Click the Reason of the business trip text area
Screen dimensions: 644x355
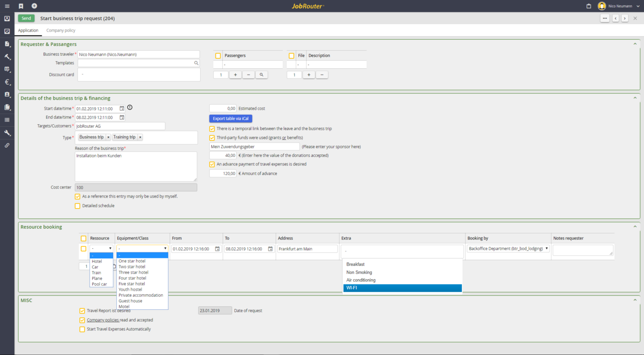(x=136, y=166)
